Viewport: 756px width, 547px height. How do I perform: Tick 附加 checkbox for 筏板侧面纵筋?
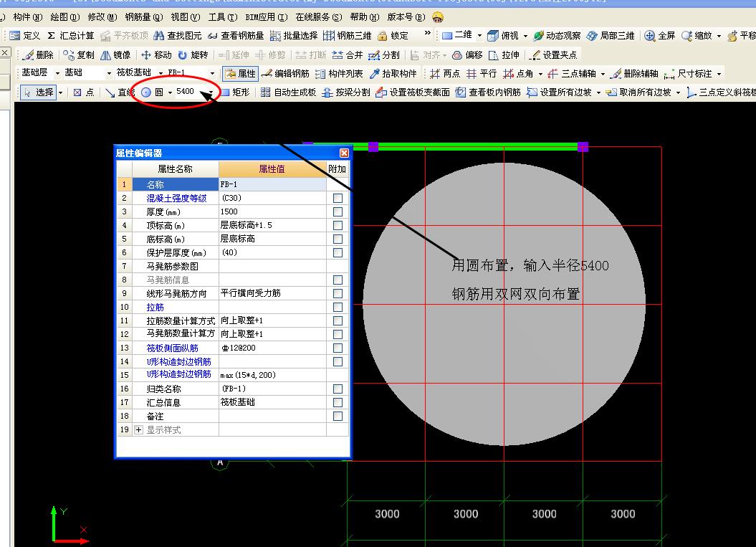click(338, 348)
